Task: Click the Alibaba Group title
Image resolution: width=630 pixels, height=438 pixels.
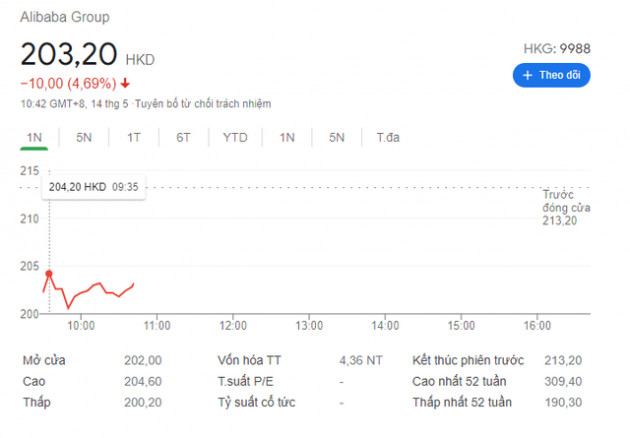Action: (x=65, y=17)
